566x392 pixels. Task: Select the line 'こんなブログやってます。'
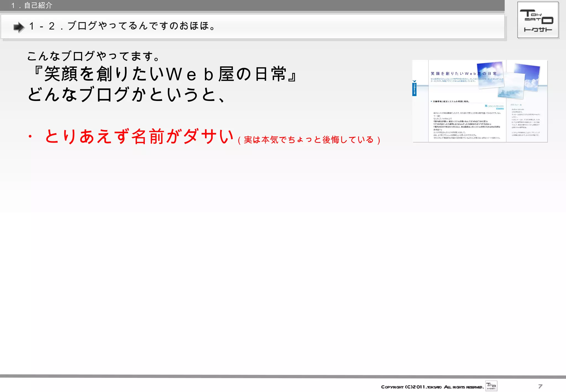click(93, 56)
